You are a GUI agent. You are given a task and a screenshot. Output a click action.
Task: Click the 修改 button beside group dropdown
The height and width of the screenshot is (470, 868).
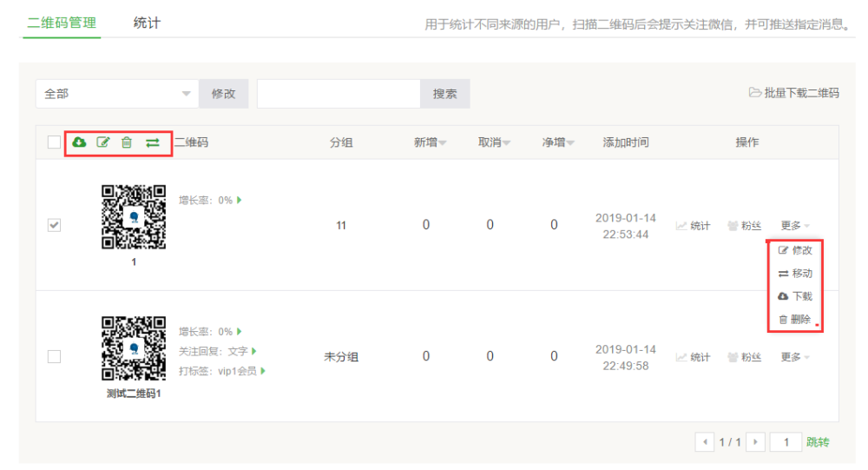click(224, 94)
